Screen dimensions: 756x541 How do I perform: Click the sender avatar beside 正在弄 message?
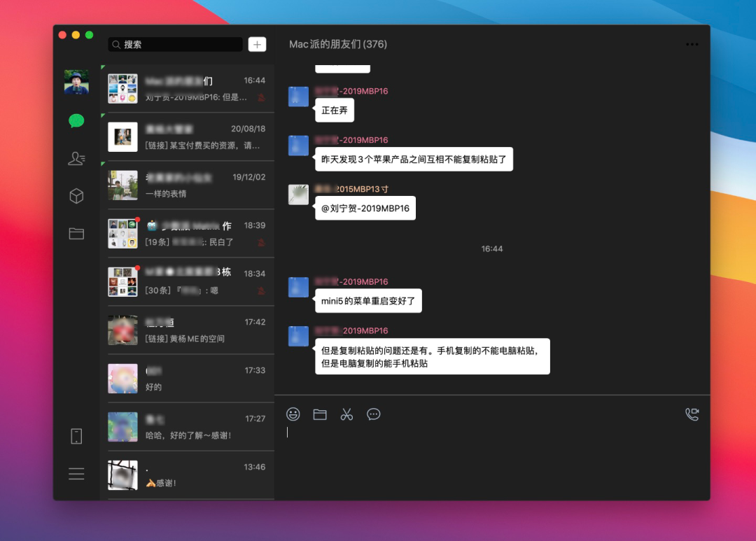(298, 97)
